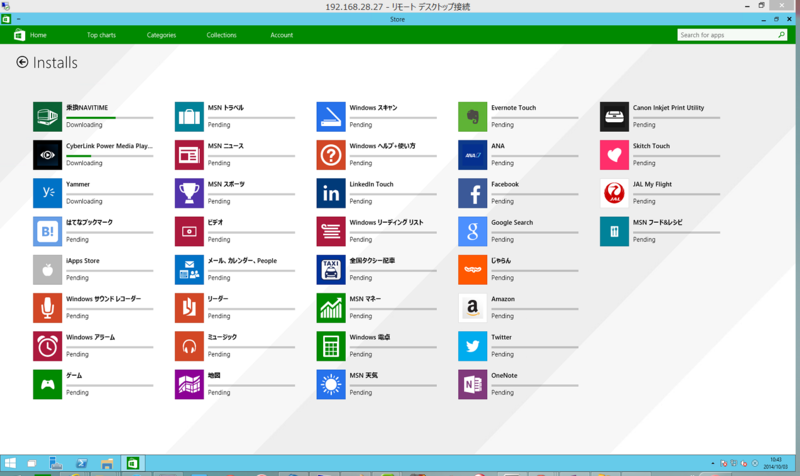Click the 乗換NAVITIME download progress bar
The height and width of the screenshot is (476, 800).
(110, 118)
